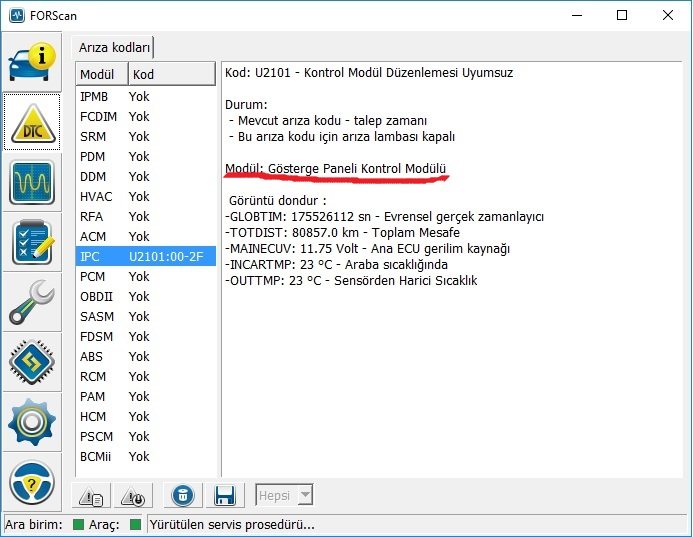Click the GLOBTIM freeze frame line

[x=384, y=217]
